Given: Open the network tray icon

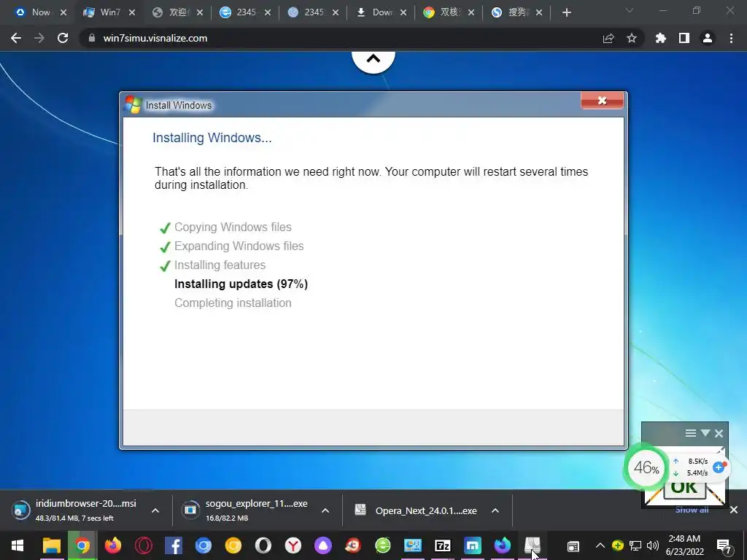Looking at the screenshot, I should (x=635, y=545).
